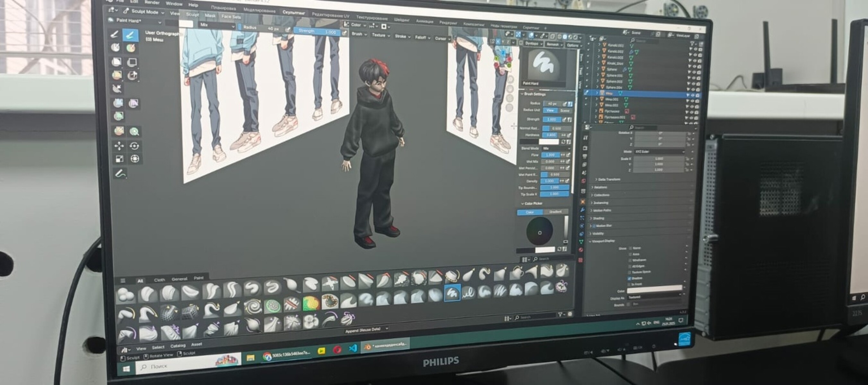868x385 pixels.
Task: Hide the selected Меш object in outliner
Action: (x=692, y=96)
